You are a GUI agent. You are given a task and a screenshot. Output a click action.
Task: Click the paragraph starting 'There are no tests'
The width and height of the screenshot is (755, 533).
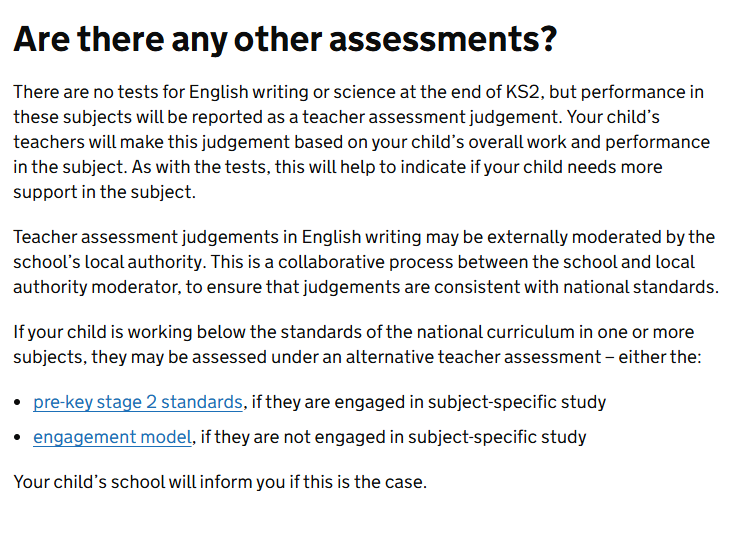pyautogui.click(x=360, y=142)
